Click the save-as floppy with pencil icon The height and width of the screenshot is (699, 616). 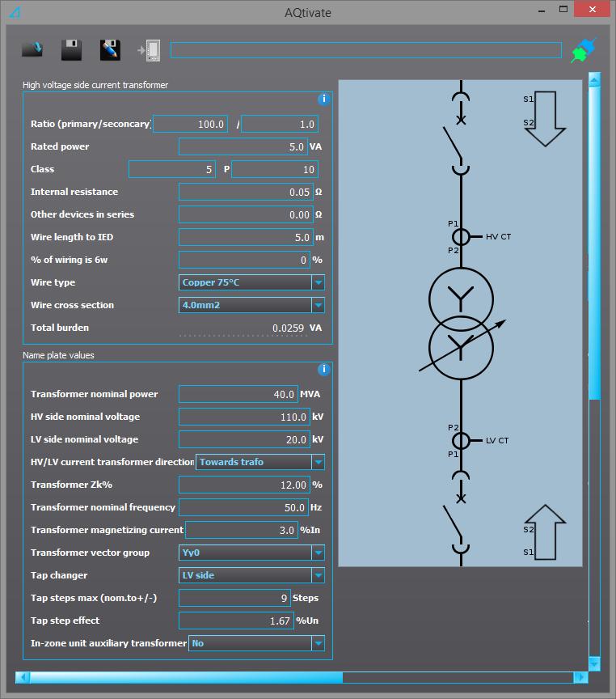(110, 50)
